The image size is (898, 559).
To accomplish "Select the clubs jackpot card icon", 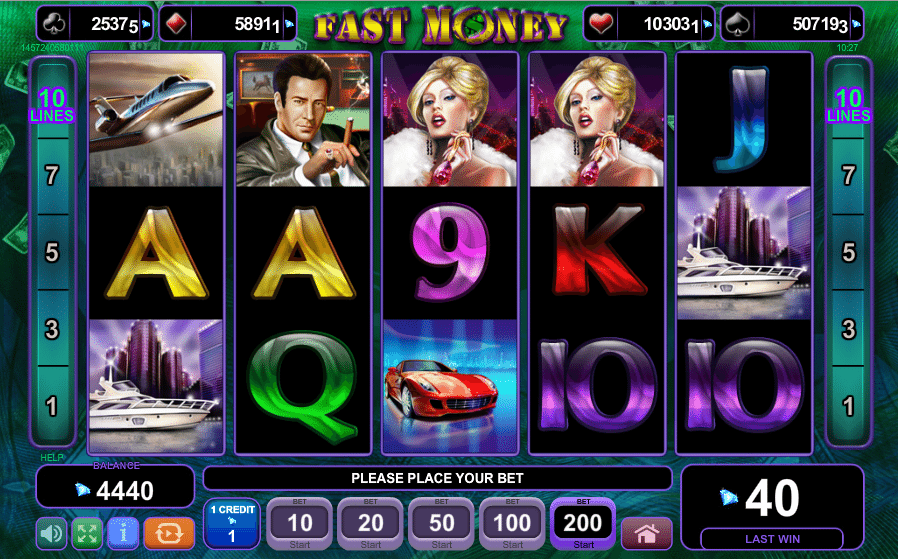I will (x=54, y=24).
